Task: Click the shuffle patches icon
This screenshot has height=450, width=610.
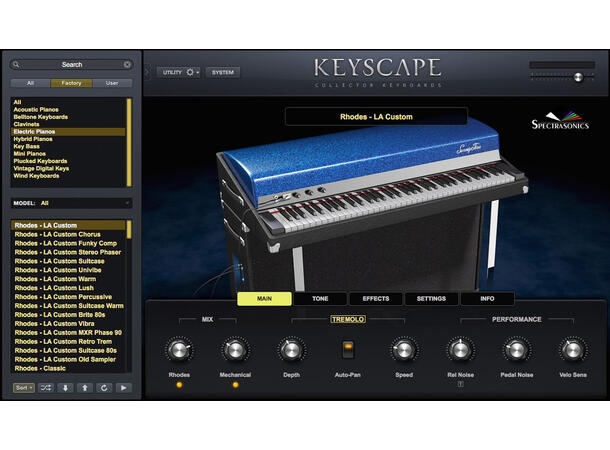Action: (46, 388)
